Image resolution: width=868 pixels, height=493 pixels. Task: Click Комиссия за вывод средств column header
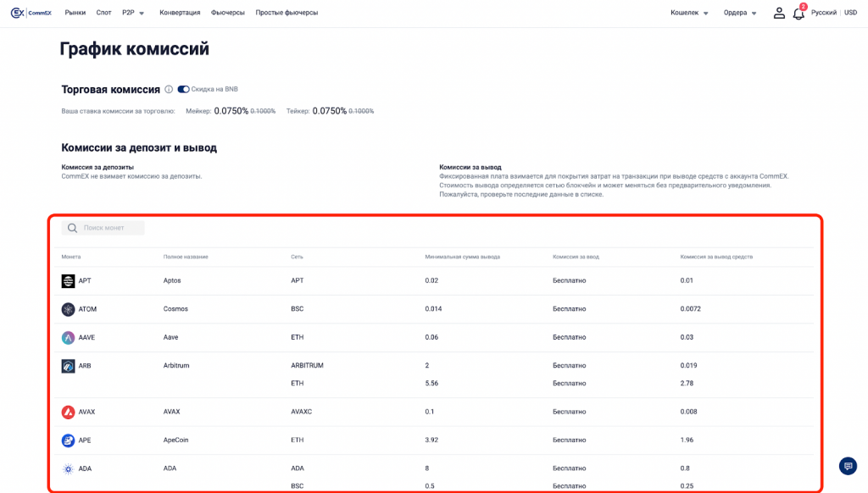tap(716, 257)
